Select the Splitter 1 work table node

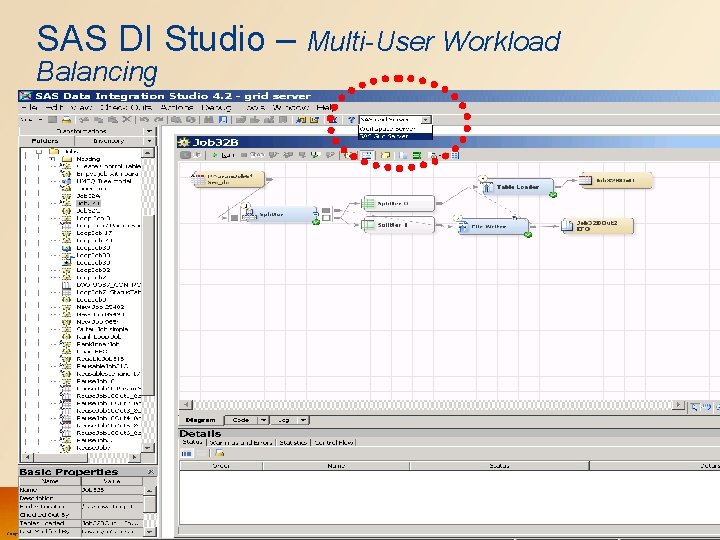(398, 225)
